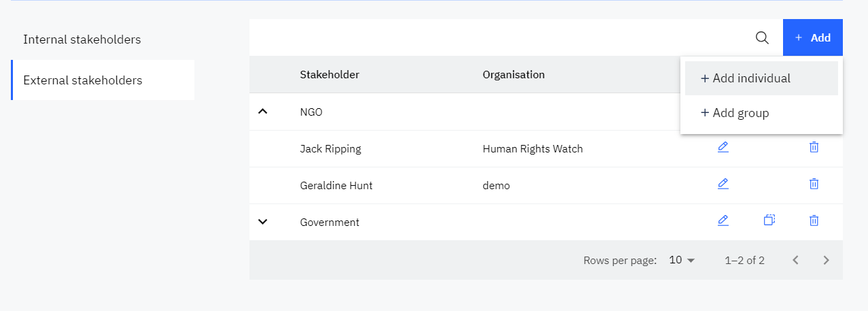
Task: Delete Jack Ripping stakeholder row
Action: coord(814,147)
